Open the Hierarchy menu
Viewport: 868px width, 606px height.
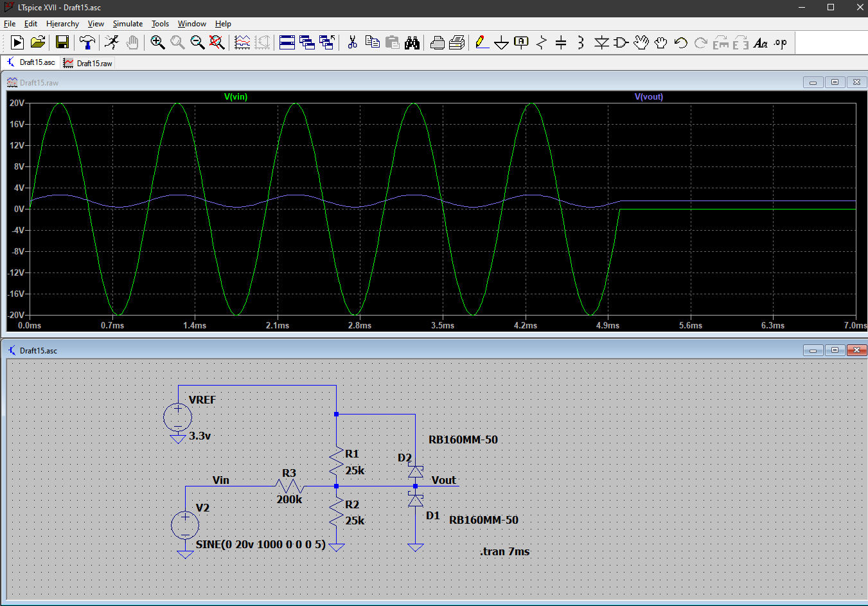[x=62, y=24]
